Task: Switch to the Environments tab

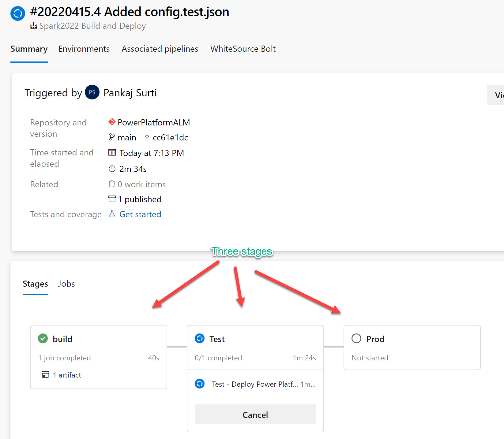Action: pos(84,49)
